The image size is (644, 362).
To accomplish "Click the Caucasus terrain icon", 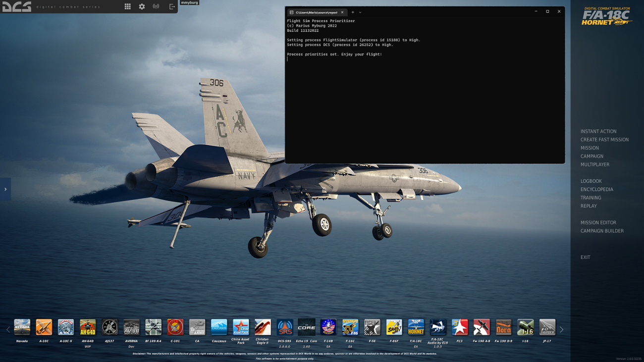I will [218, 327].
